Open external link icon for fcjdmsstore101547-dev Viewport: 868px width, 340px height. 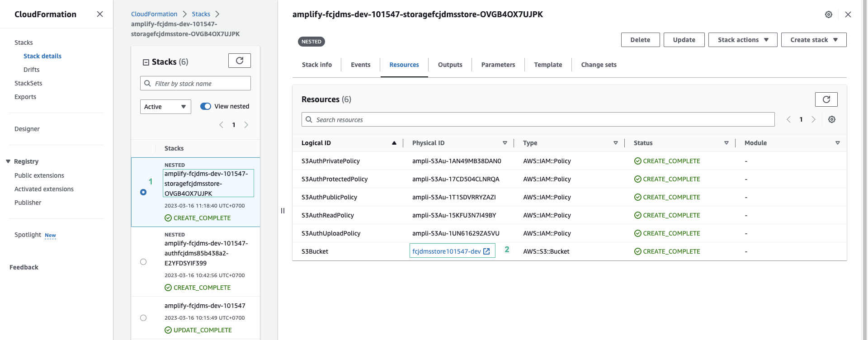coord(486,251)
